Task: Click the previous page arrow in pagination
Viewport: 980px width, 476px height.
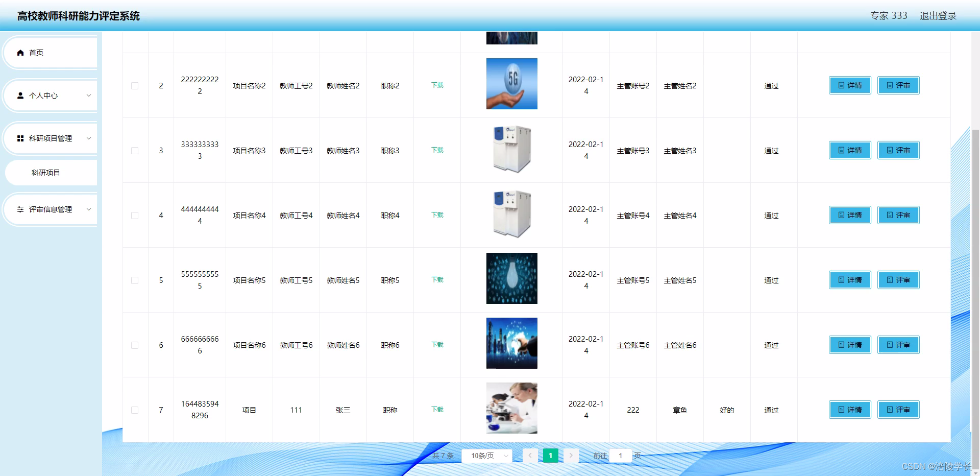Action: pyautogui.click(x=530, y=456)
